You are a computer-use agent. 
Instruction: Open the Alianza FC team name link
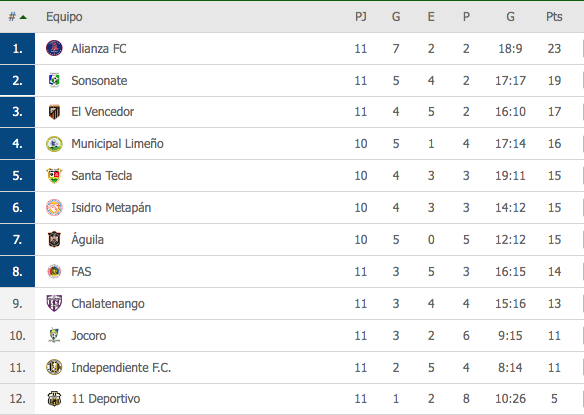[x=99, y=48]
